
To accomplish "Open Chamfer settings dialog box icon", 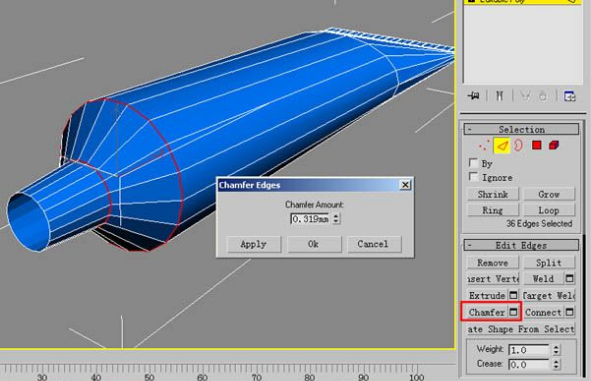I will 513,312.
